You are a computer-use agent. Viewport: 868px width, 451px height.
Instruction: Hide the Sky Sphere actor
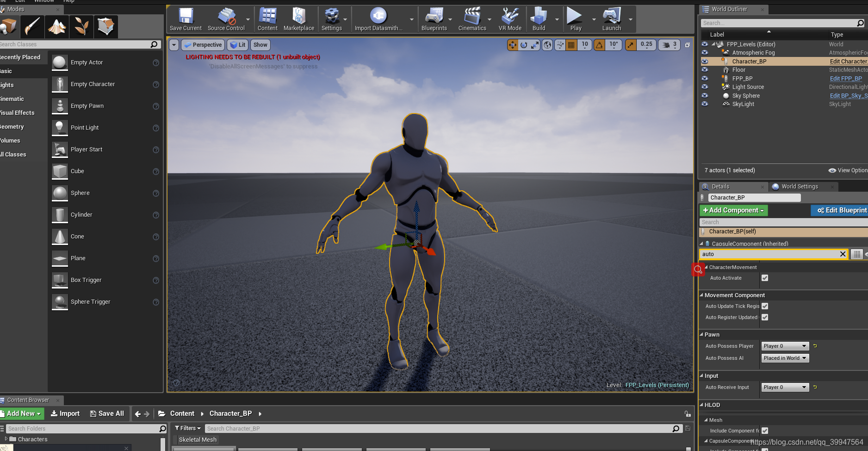[x=705, y=95]
